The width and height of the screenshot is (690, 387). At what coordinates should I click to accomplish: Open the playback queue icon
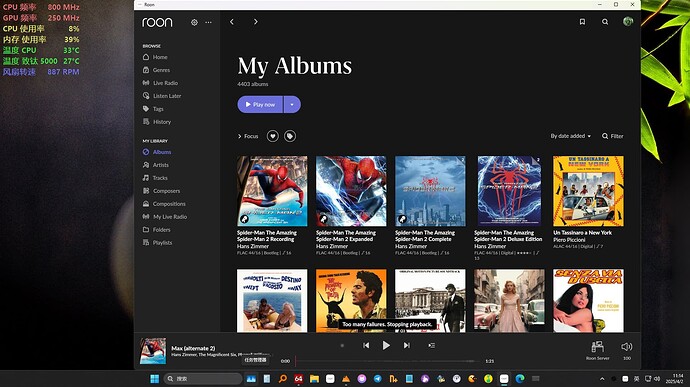pyautogui.click(x=432, y=346)
